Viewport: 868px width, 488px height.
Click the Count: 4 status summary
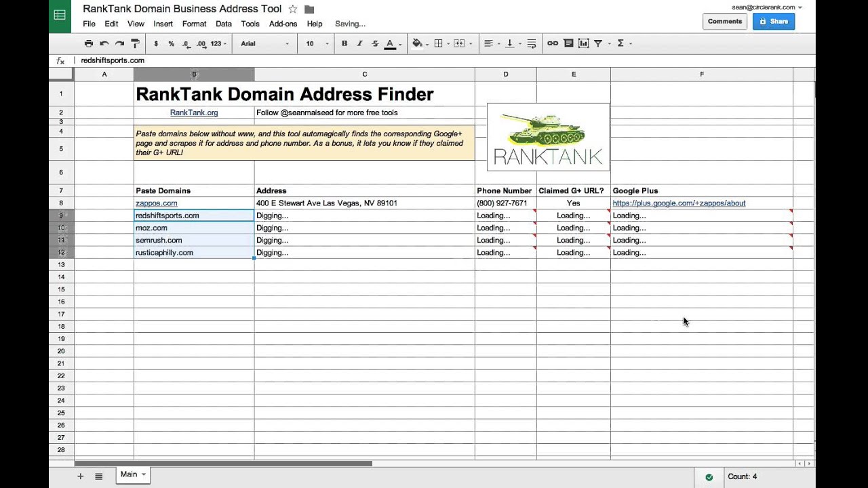742,476
